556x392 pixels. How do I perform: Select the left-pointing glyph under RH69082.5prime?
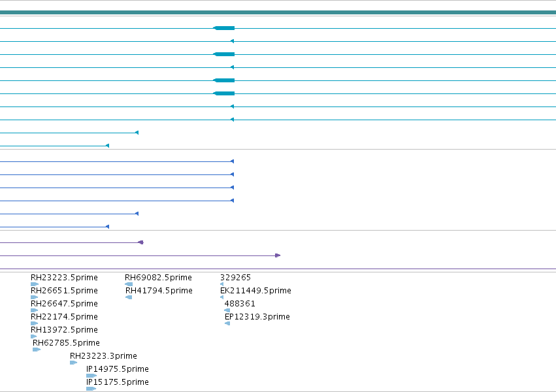click(129, 284)
